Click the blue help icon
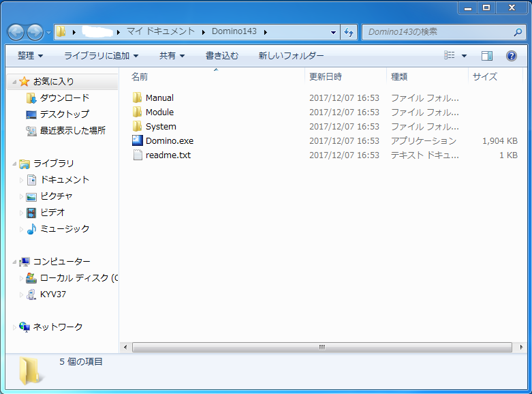Image resolution: width=532 pixels, height=394 pixels. point(512,56)
